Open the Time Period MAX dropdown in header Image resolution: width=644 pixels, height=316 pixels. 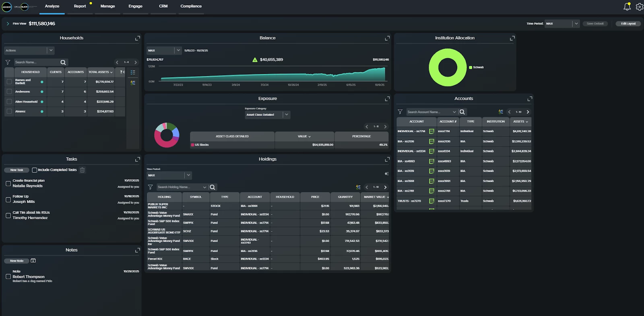(562, 24)
